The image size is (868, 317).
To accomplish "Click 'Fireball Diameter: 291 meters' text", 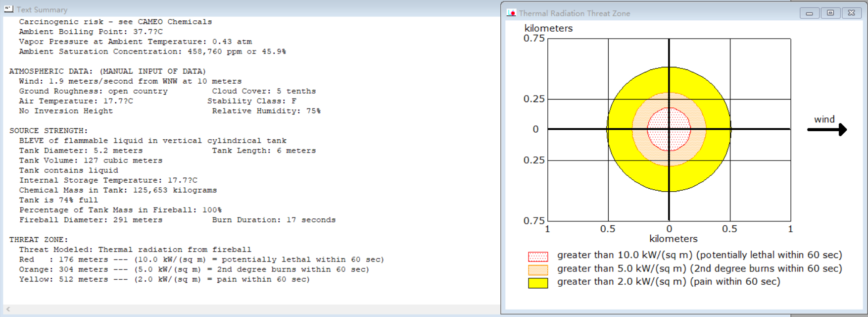I will click(91, 220).
